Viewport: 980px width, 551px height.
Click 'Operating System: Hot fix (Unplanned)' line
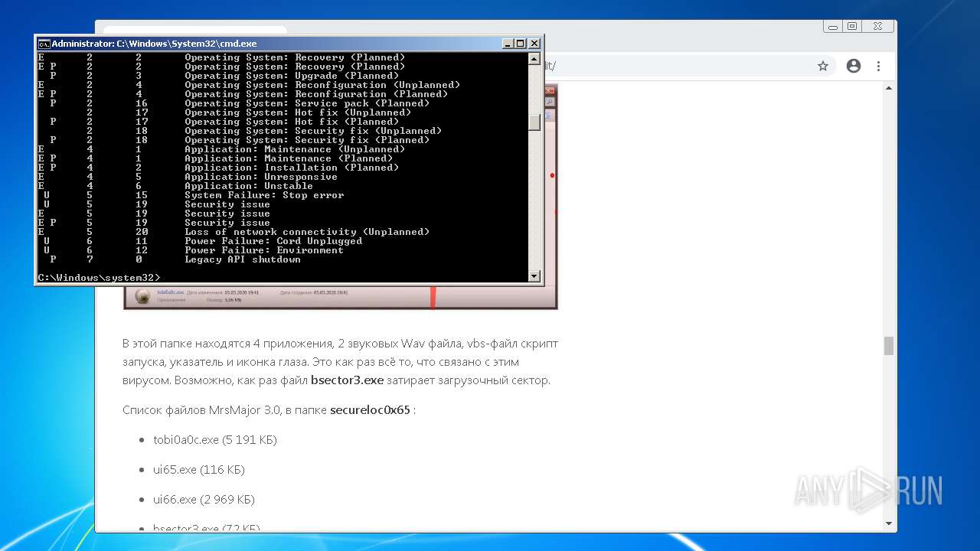pos(298,112)
